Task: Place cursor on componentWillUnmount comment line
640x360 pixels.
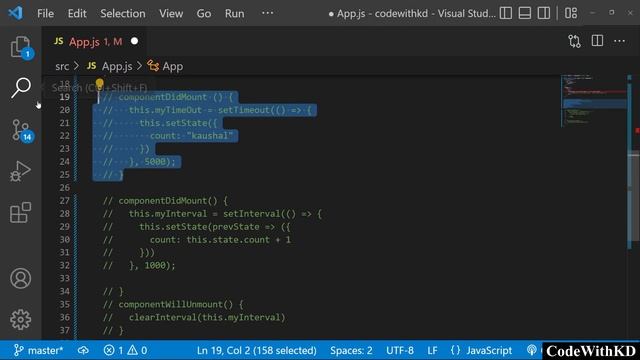Action: point(173,304)
